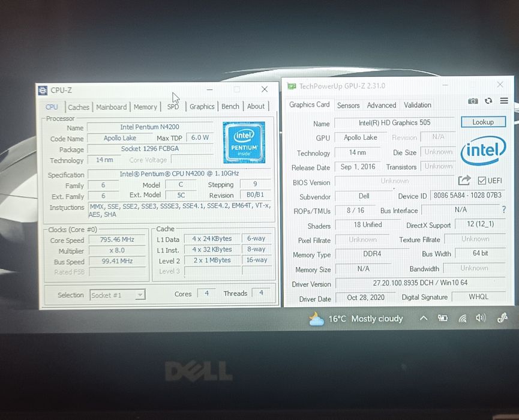Switch to the Bench tab

click(x=230, y=106)
